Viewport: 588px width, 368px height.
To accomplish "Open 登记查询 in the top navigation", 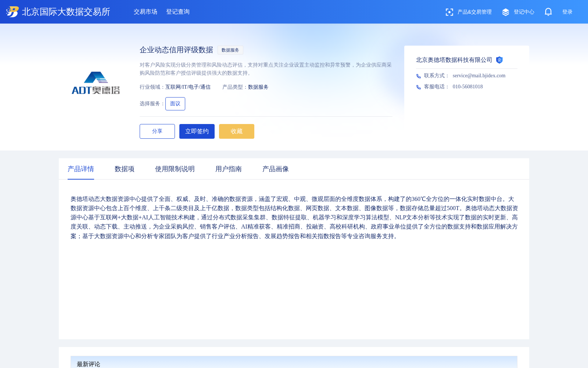I will click(178, 12).
